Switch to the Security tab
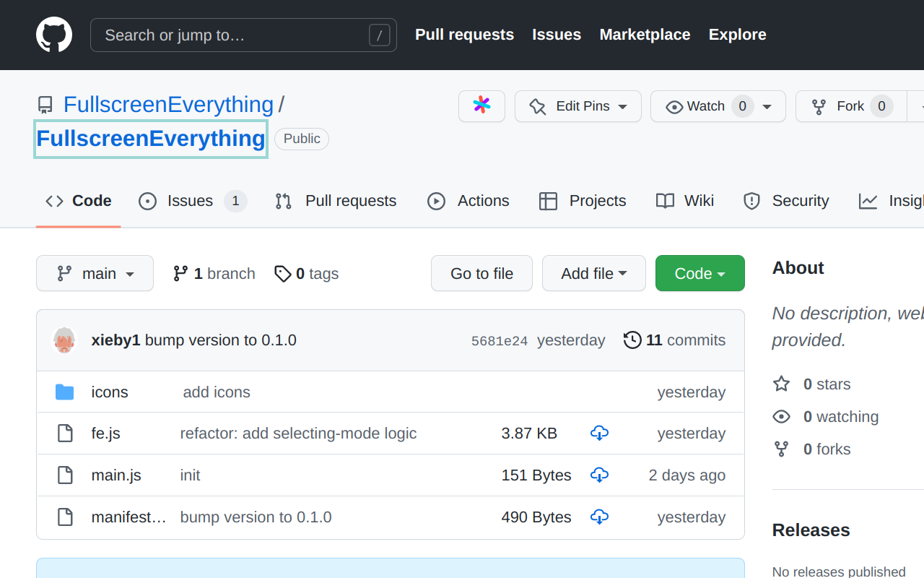924x578 pixels. point(785,201)
